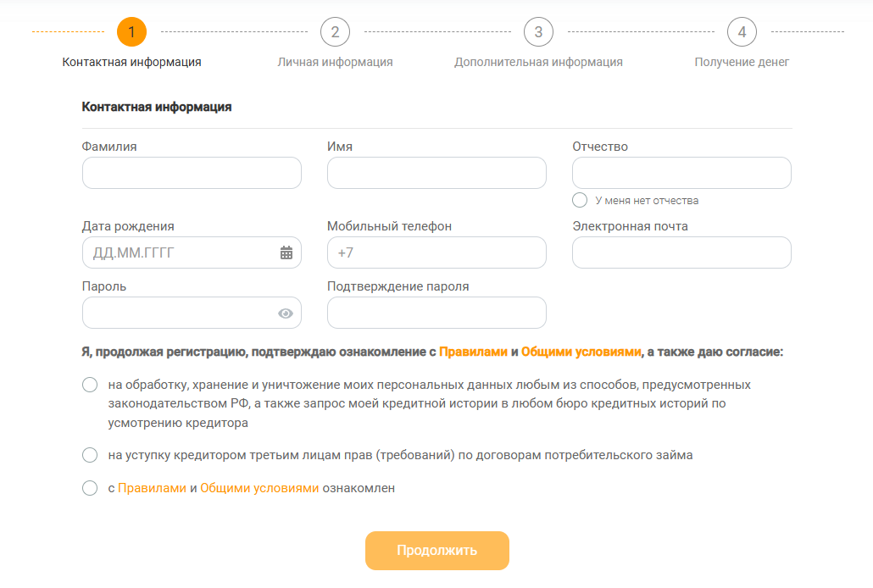
Task: Focus the 'Фамилия' input field
Action: click(192, 173)
